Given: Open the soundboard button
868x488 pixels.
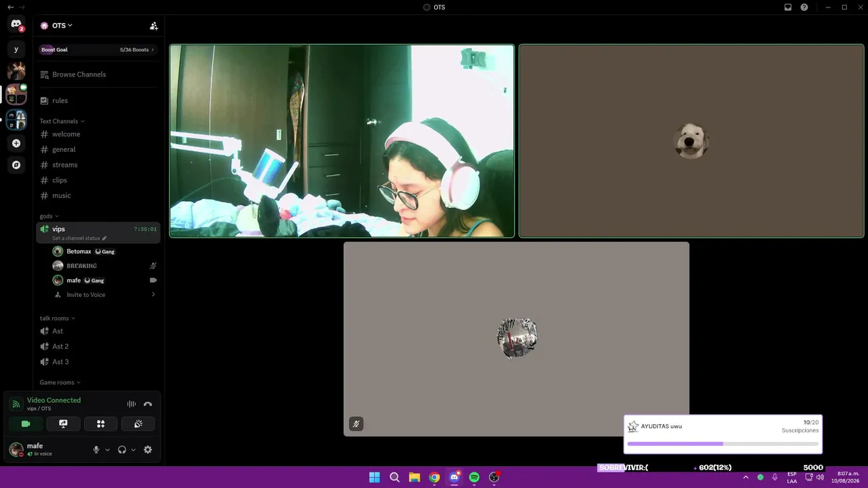Looking at the screenshot, I should pyautogui.click(x=138, y=424).
